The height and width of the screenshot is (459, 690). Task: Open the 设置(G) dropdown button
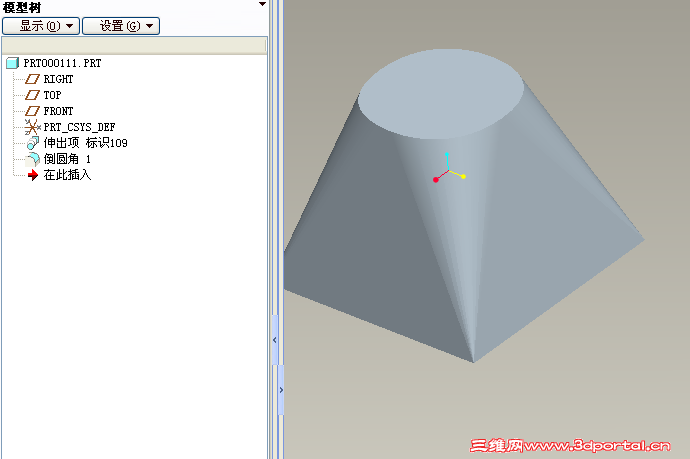121,26
